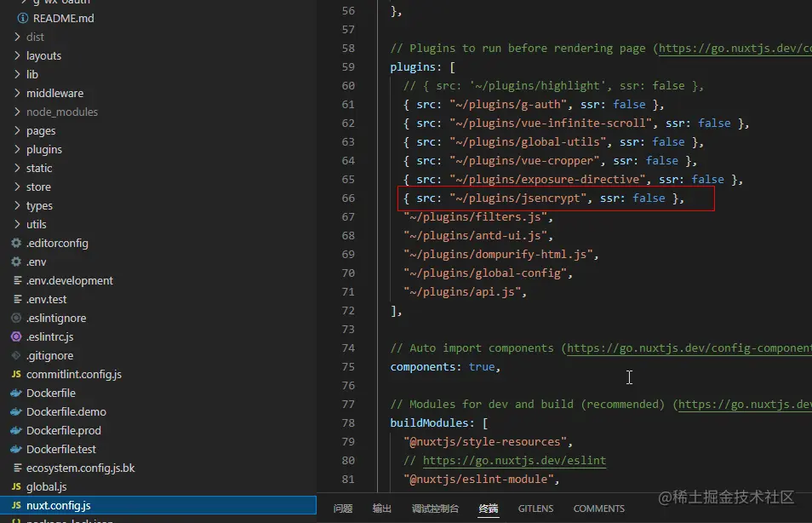Open the .eslintrc.js file
The height and width of the screenshot is (523, 812).
pos(50,336)
